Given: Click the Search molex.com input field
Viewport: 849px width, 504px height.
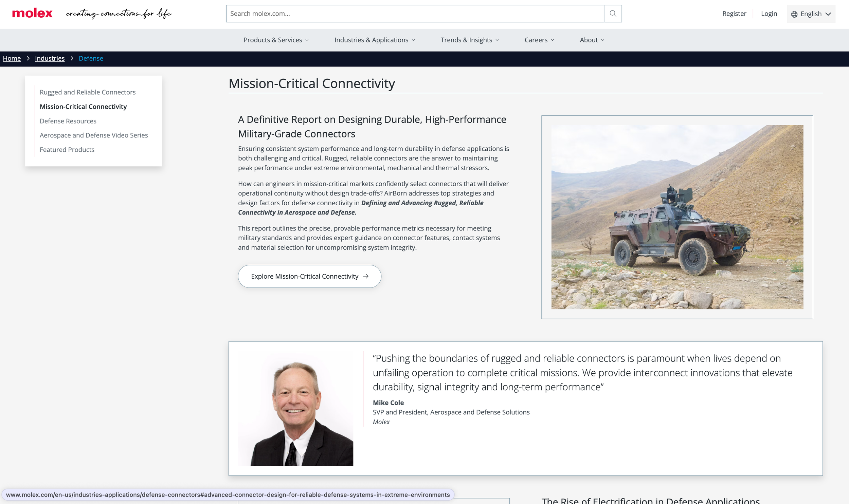Looking at the screenshot, I should click(x=414, y=14).
